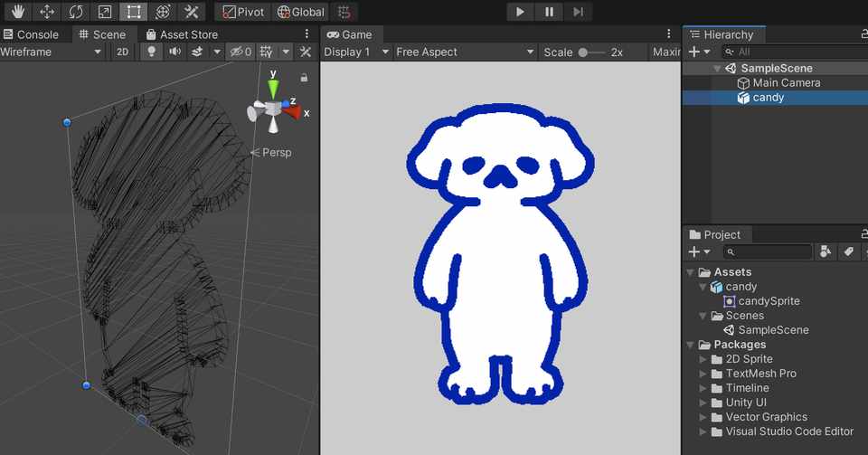This screenshot has width=868, height=455.
Task: Toggle grid snapping icon in toolbar
Action: (x=344, y=12)
